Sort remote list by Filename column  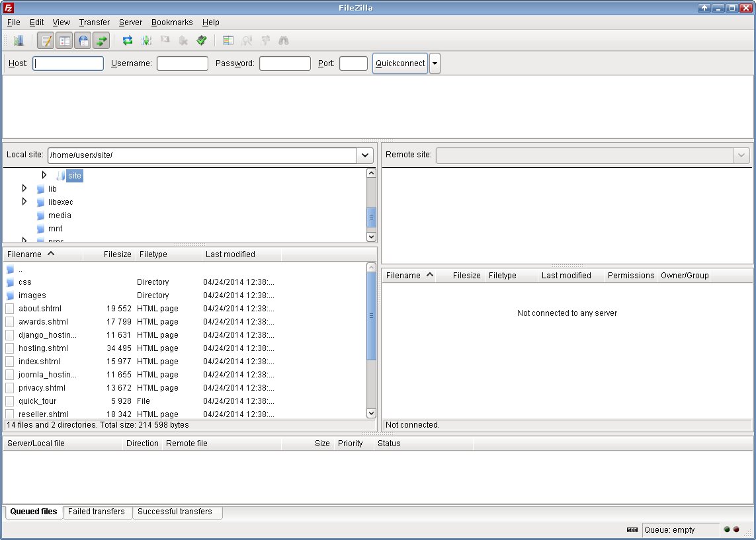409,276
